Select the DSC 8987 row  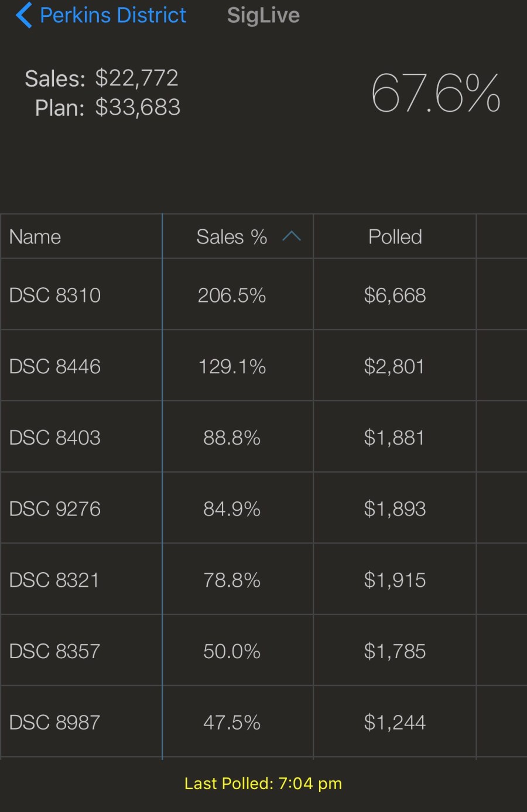(54, 722)
